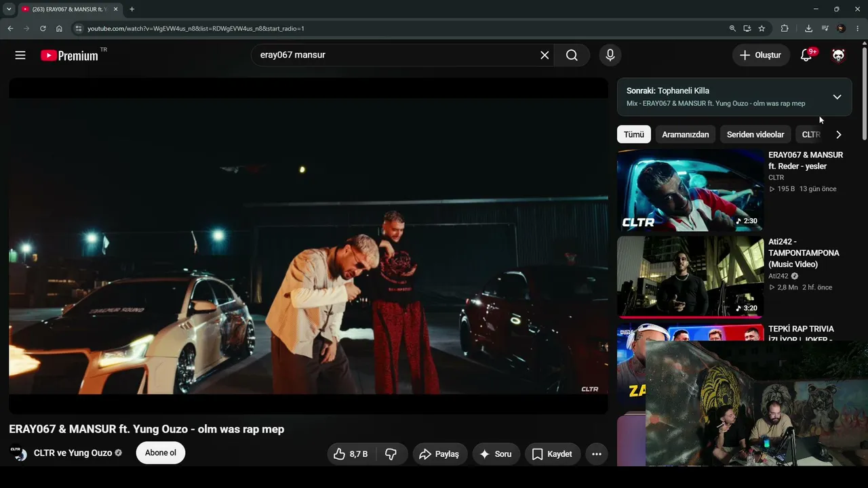
Task: Clear the search box with X
Action: 545,55
